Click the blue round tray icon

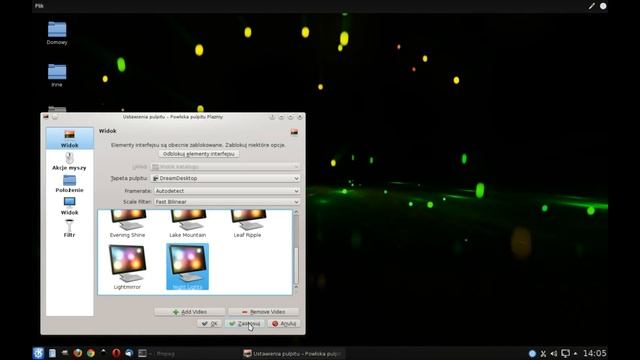(x=532, y=353)
